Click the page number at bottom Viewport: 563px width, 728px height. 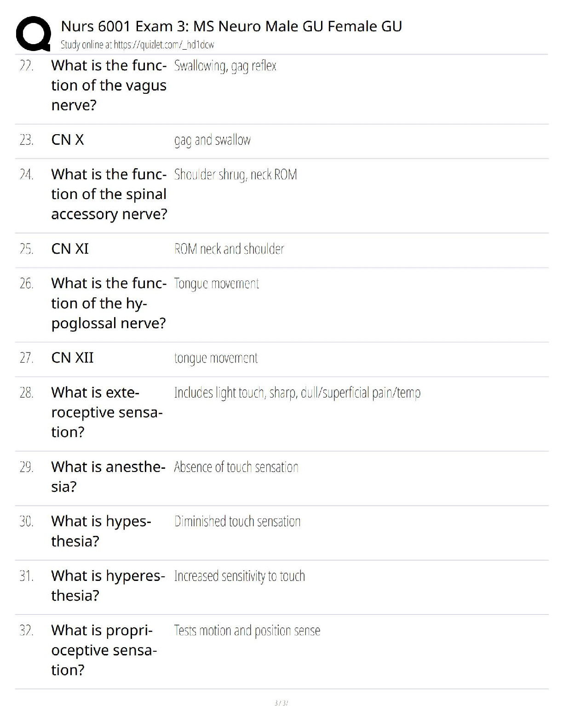point(281,703)
